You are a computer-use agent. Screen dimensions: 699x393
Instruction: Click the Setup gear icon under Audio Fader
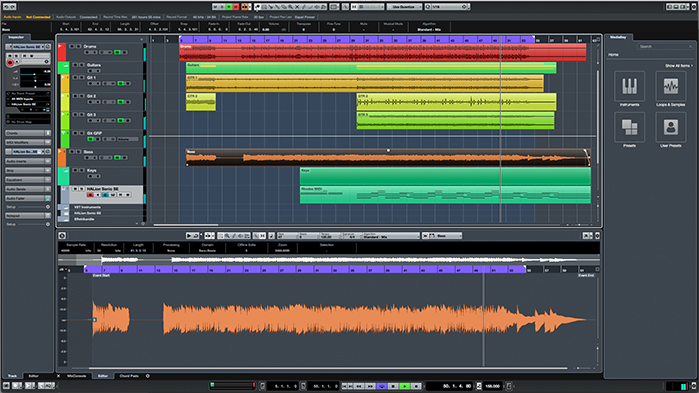coord(48,207)
